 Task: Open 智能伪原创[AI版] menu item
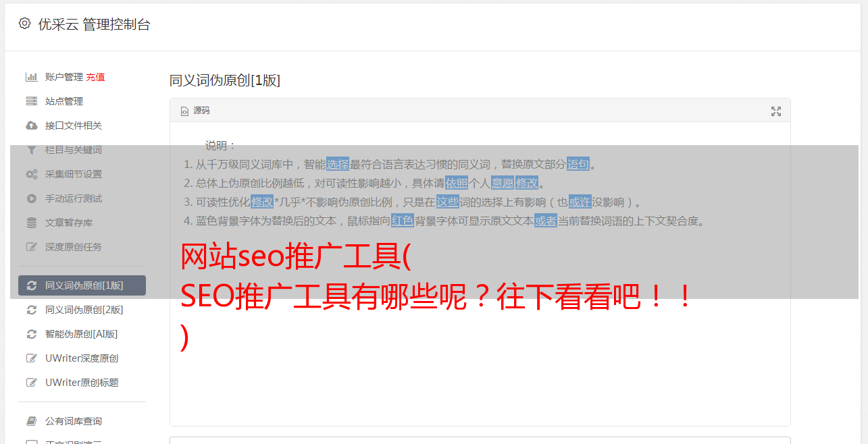(x=82, y=334)
